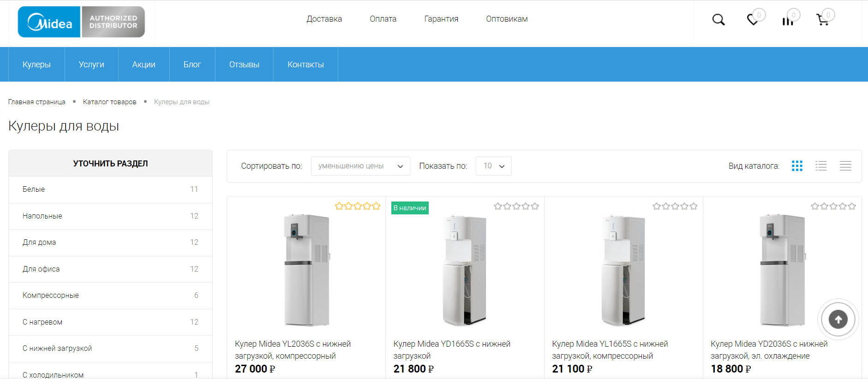Open the search magnifier icon
868x379 pixels.
pyautogui.click(x=718, y=19)
